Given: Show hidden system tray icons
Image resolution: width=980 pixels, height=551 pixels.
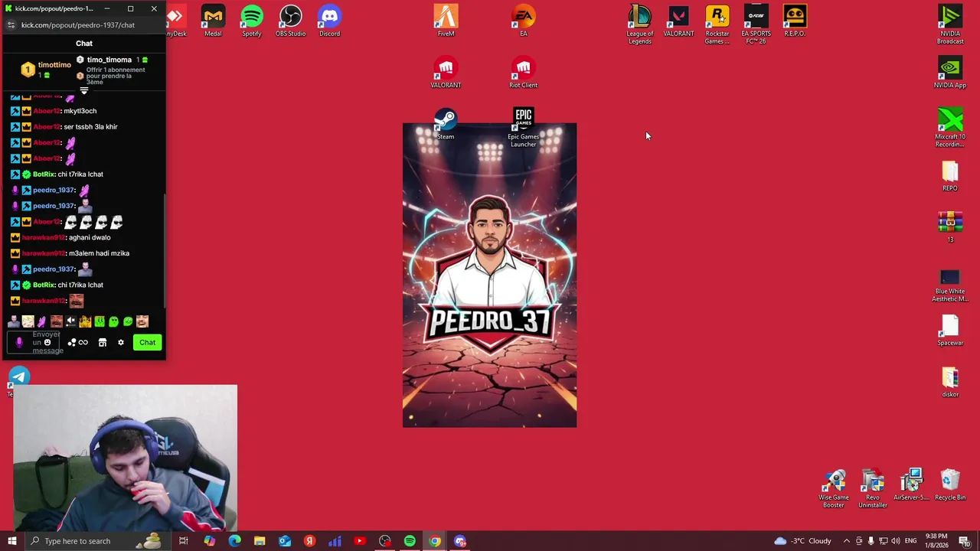Looking at the screenshot, I should coord(846,541).
